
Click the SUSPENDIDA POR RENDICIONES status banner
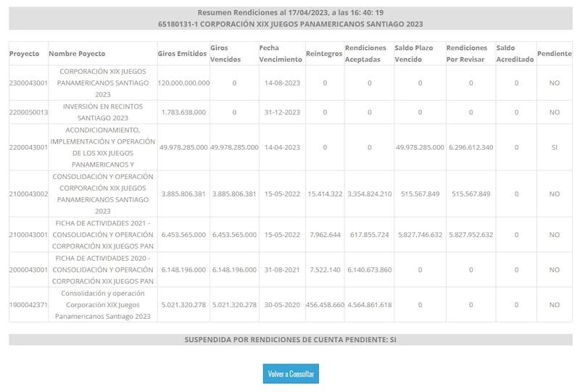[291, 339]
